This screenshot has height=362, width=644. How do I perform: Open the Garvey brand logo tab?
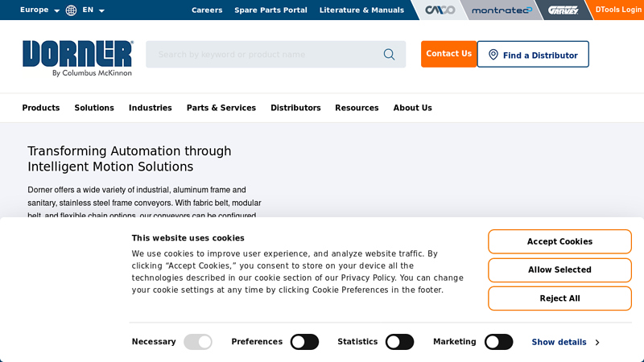point(563,10)
